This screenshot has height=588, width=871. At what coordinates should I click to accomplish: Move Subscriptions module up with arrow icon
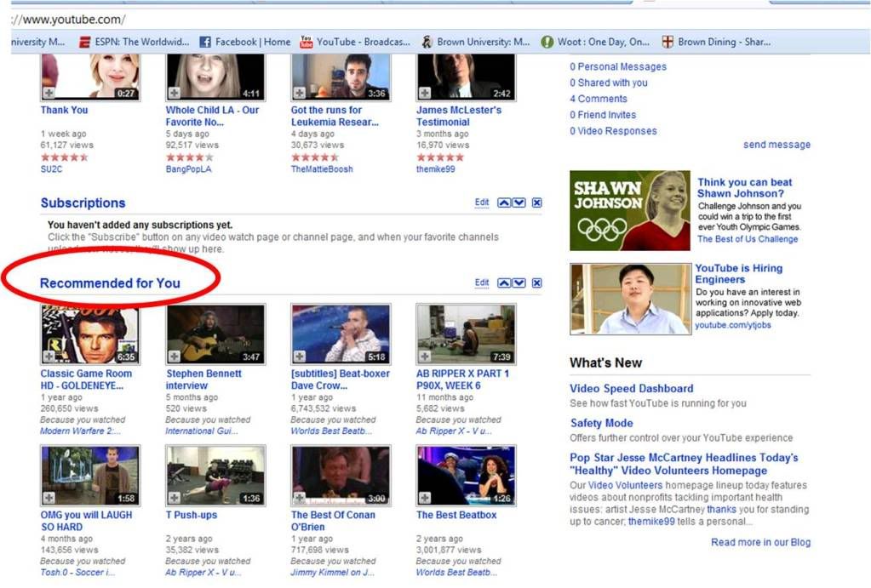pos(504,203)
